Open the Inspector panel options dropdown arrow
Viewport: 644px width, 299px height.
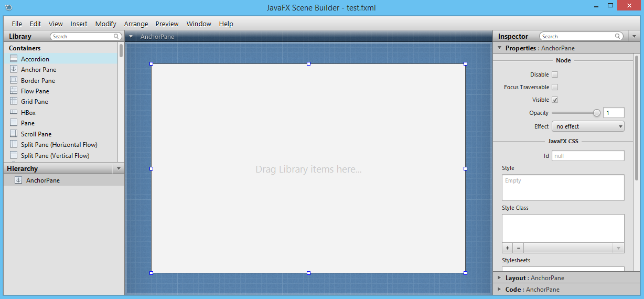(x=634, y=36)
